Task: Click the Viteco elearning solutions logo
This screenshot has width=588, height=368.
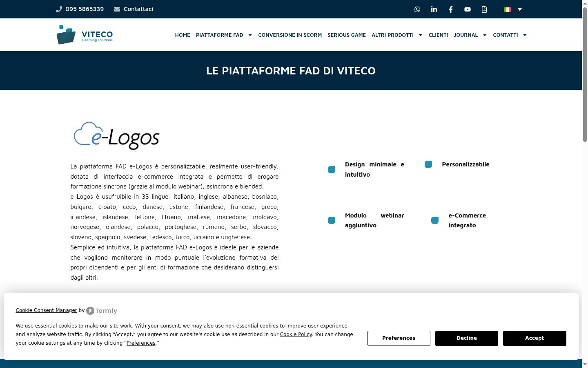Action: 85,35
